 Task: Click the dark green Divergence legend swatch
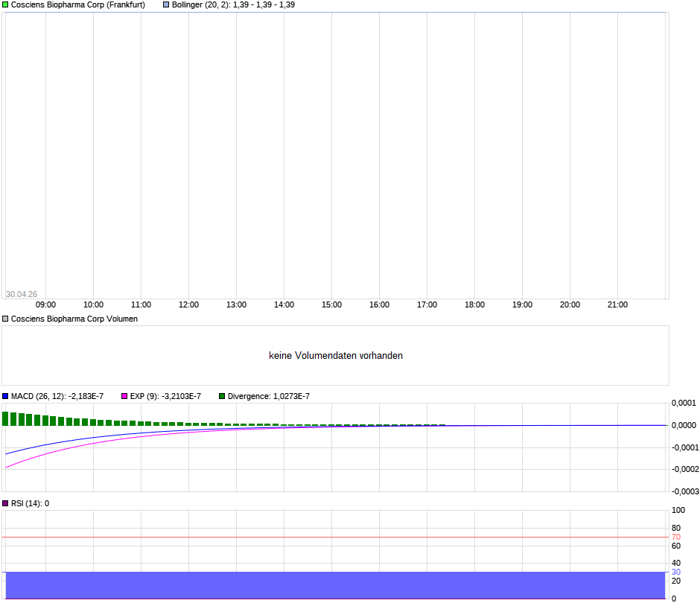(x=222, y=396)
